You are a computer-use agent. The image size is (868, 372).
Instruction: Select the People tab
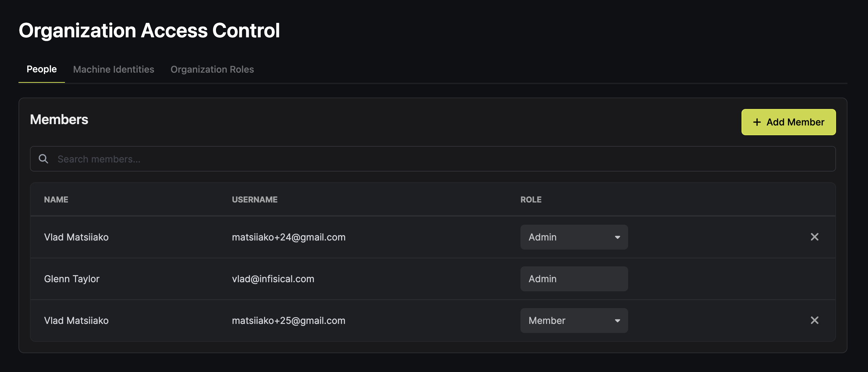click(x=41, y=69)
